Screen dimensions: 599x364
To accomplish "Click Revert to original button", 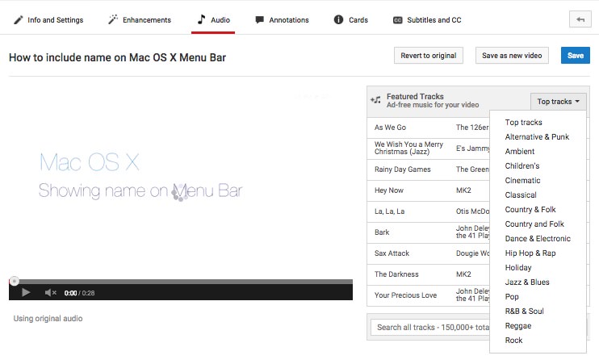I will pyautogui.click(x=428, y=56).
